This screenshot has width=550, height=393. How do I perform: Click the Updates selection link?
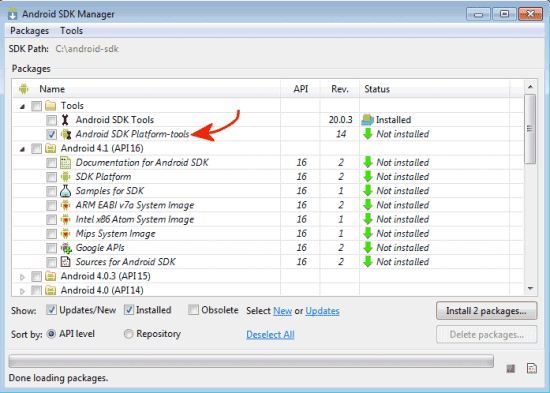(322, 311)
